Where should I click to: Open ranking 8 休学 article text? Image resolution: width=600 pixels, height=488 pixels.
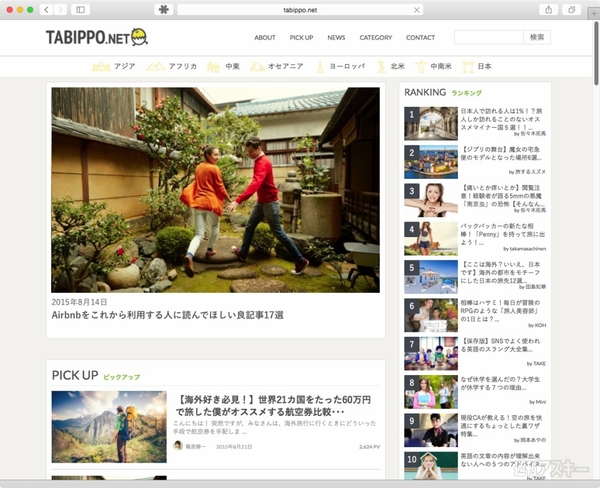(x=500, y=384)
